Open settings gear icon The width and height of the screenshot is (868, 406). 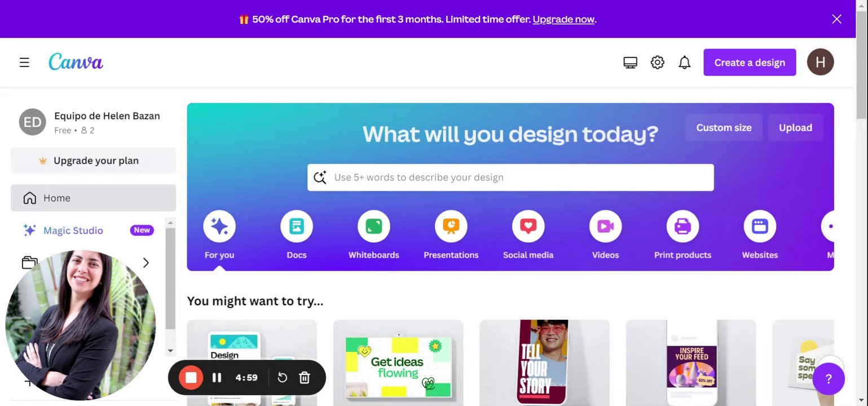pos(657,63)
